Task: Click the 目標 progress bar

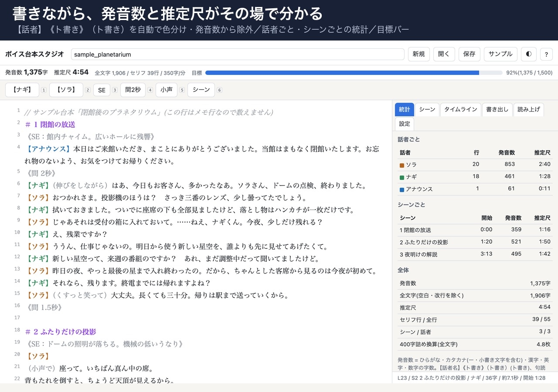Action: pos(354,73)
